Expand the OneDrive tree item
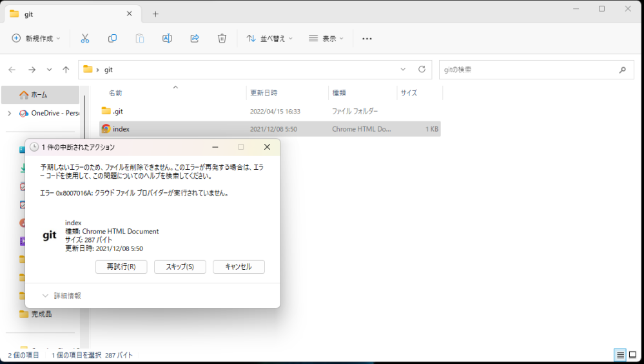The height and width of the screenshot is (364, 644). tap(9, 113)
